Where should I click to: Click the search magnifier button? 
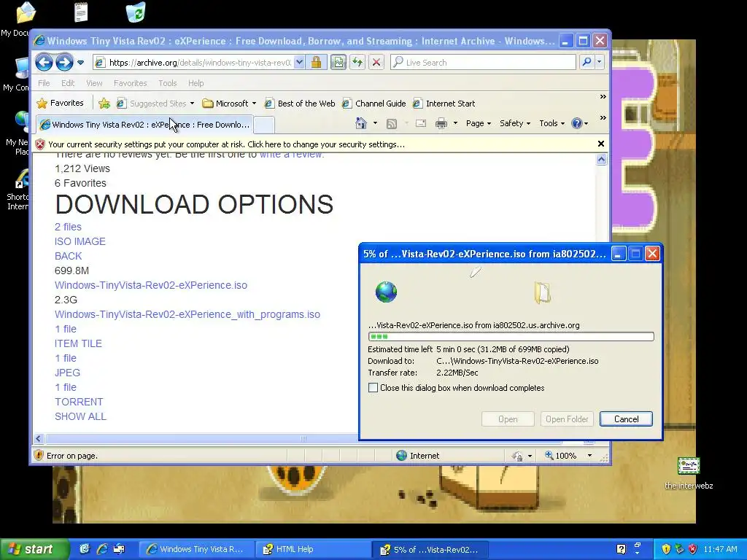587,62
